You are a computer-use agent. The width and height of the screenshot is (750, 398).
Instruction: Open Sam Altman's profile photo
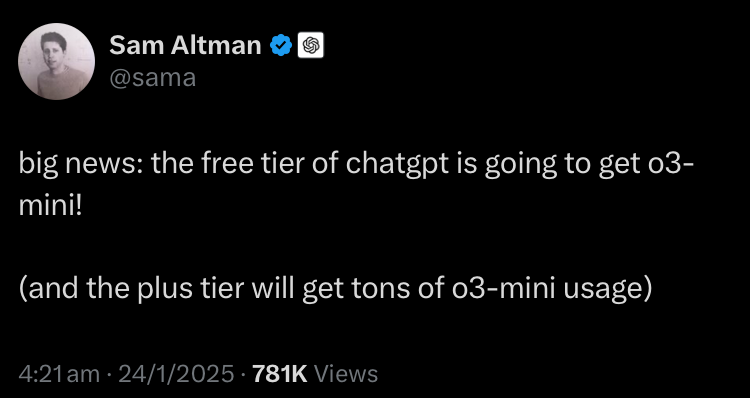(56, 61)
